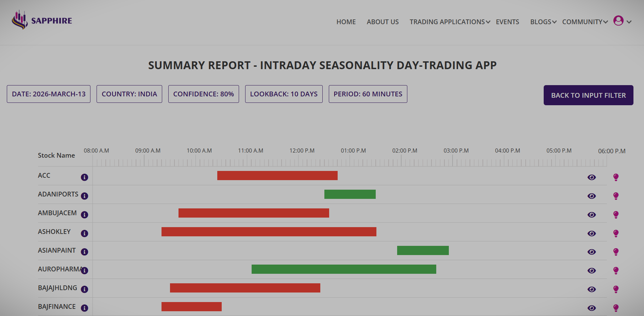Open details info for AMBUJACEM
This screenshot has width=644, height=316.
(x=84, y=215)
